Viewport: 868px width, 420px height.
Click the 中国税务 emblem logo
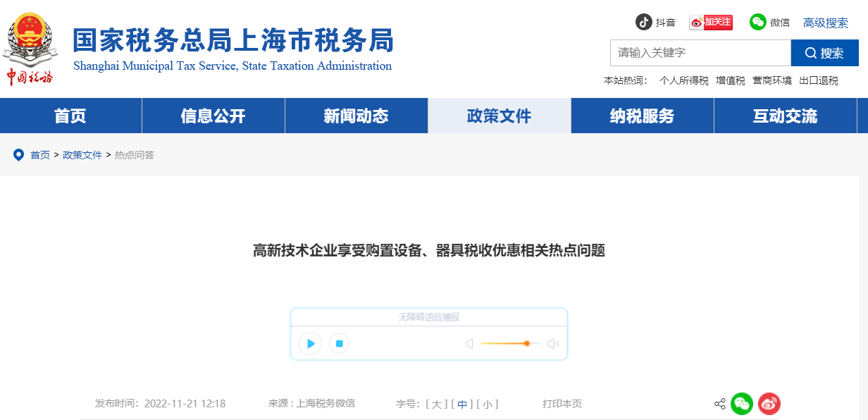tap(30, 40)
